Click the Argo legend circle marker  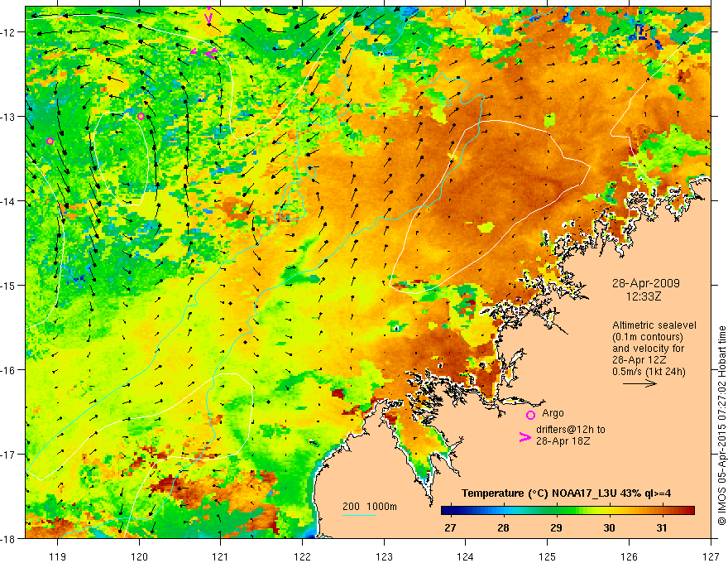pos(530,415)
